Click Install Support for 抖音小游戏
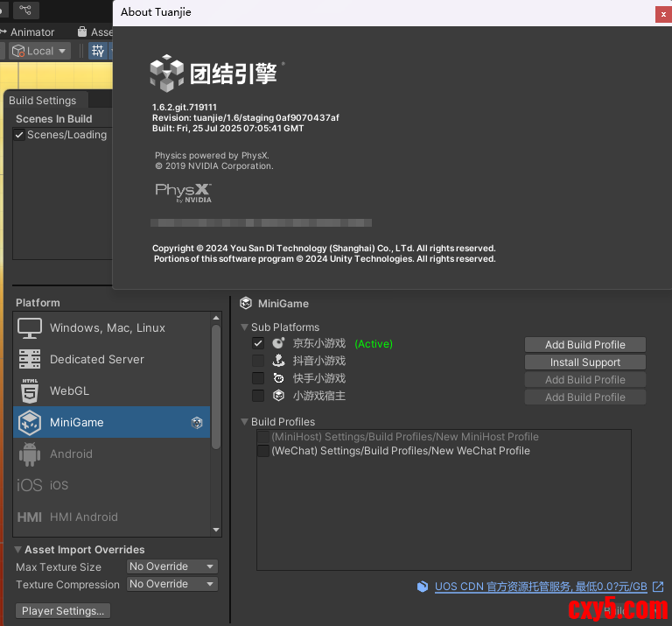Screen dimensions: 672x626 pos(584,362)
